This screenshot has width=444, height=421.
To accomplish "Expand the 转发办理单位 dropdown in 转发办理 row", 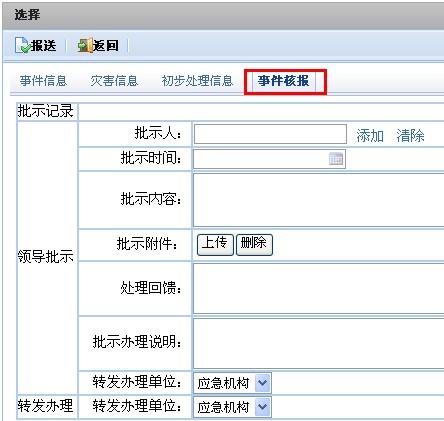I will (x=262, y=407).
